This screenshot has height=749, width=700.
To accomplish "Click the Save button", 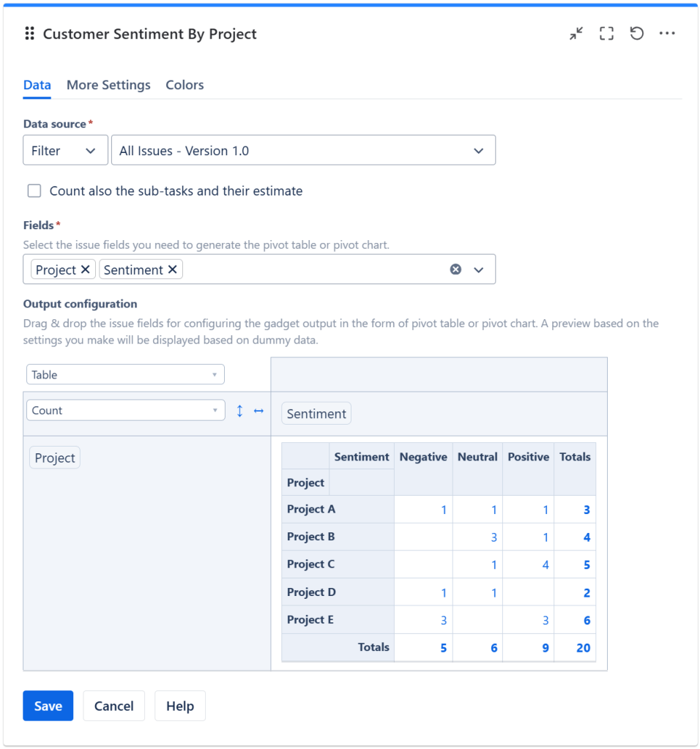I will click(x=48, y=706).
